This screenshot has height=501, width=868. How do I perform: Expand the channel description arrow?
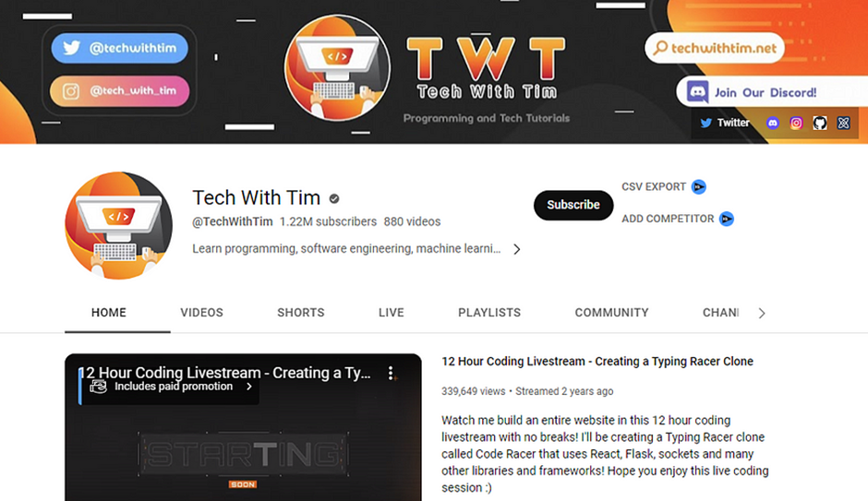[516, 249]
